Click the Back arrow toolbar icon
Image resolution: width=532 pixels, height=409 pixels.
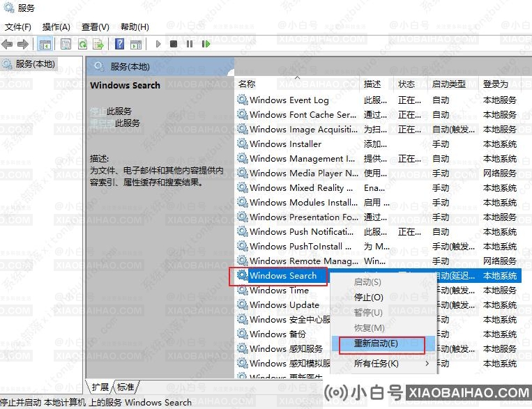click(x=8, y=44)
